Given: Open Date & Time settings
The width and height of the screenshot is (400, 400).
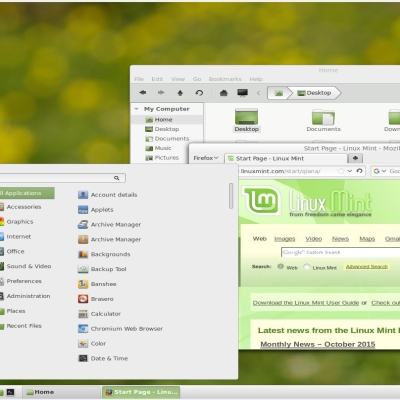Looking at the screenshot, I should 103,358.
